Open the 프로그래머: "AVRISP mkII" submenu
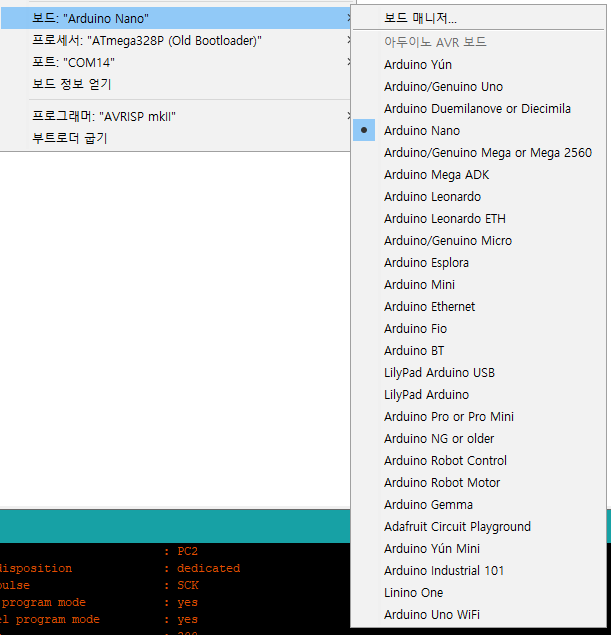The image size is (611, 635). coord(176,117)
